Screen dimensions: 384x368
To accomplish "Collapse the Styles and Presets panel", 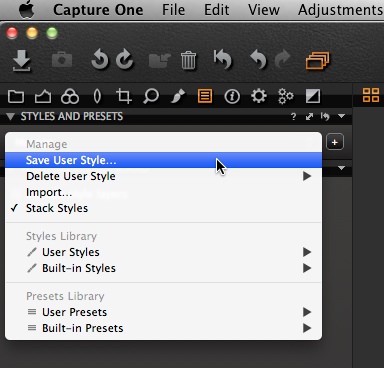I will [x=11, y=116].
